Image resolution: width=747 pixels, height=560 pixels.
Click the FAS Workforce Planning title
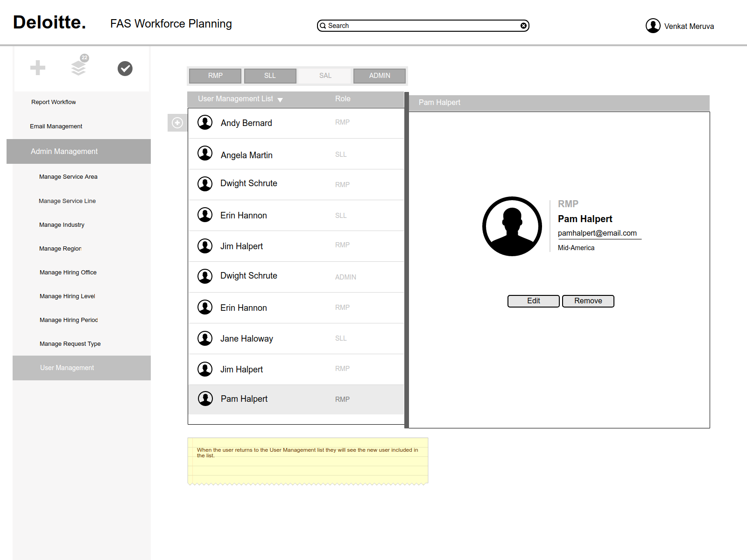pyautogui.click(x=171, y=23)
